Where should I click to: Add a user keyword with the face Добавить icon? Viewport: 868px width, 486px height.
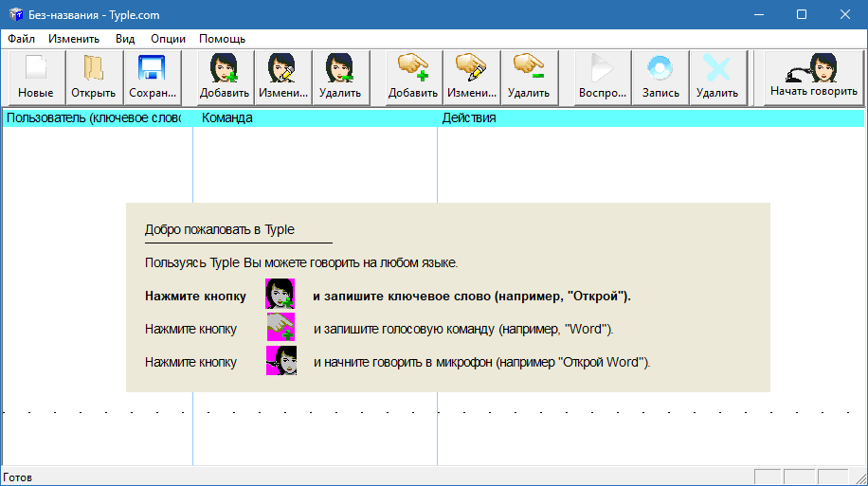(x=225, y=78)
